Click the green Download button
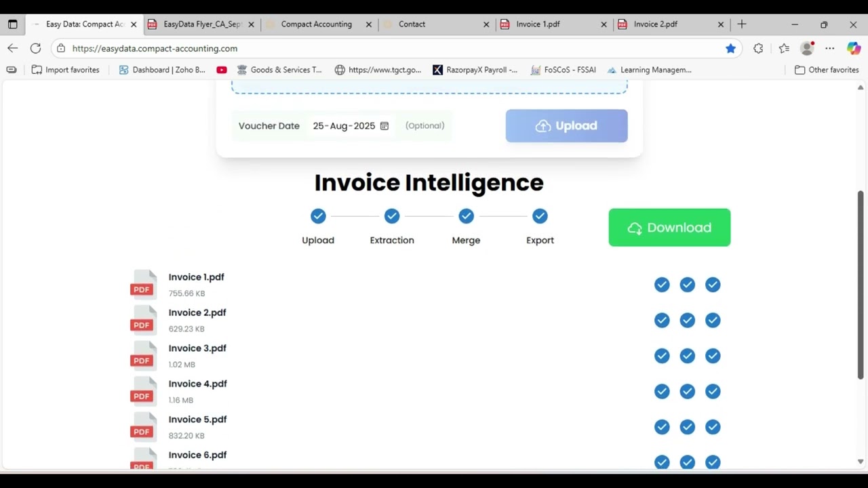Screen dimensions: 868x488 click(669, 228)
